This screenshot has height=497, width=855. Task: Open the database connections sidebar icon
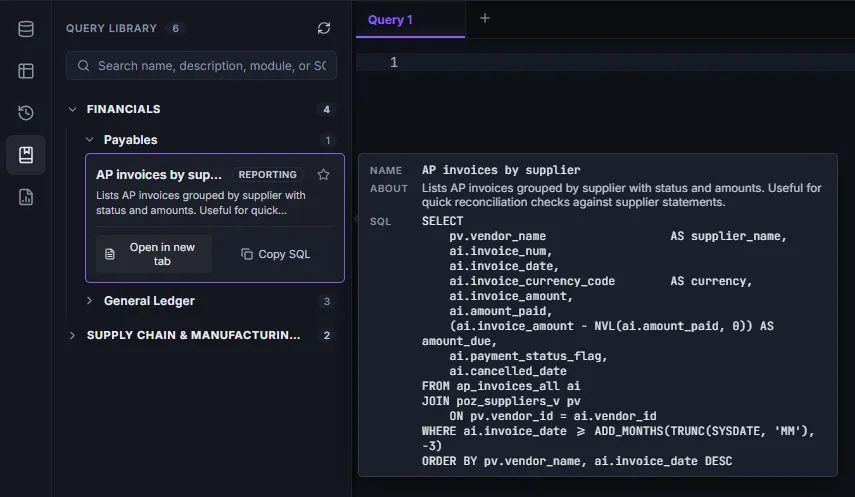pos(26,29)
